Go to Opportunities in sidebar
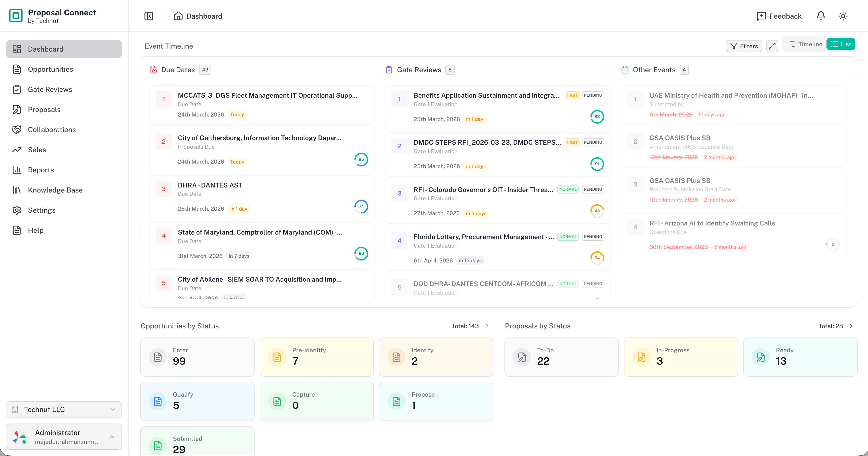 tap(51, 69)
